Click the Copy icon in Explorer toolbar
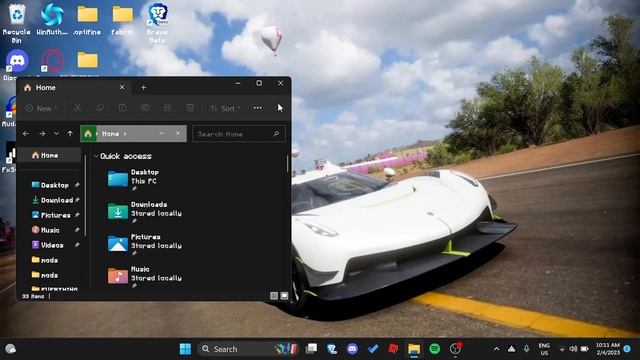 coord(100,108)
